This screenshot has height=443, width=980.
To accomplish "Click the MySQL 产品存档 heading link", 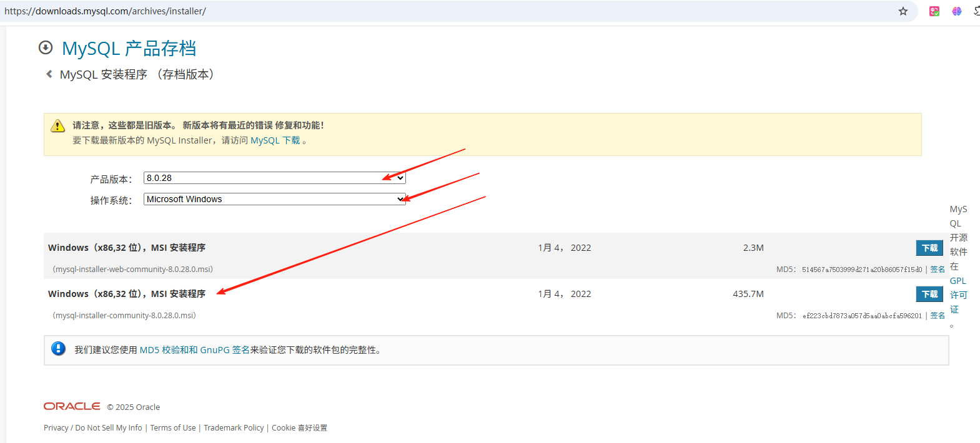I will point(129,48).
